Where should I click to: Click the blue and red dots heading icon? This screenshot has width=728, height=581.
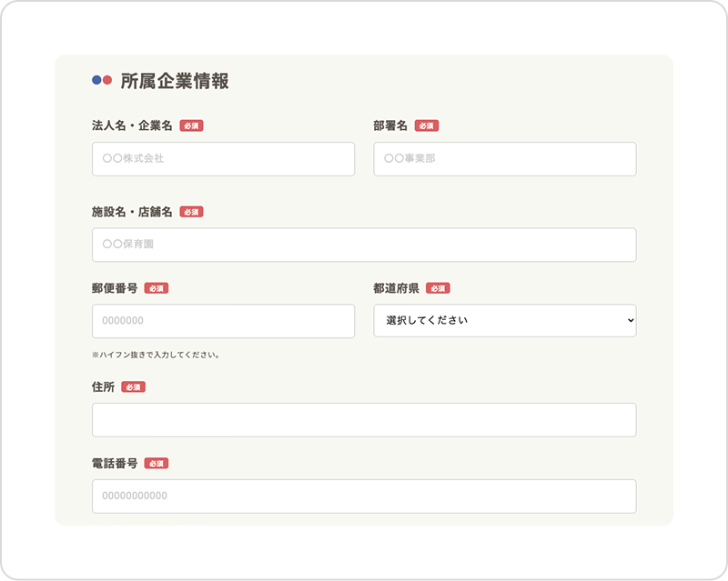click(101, 81)
